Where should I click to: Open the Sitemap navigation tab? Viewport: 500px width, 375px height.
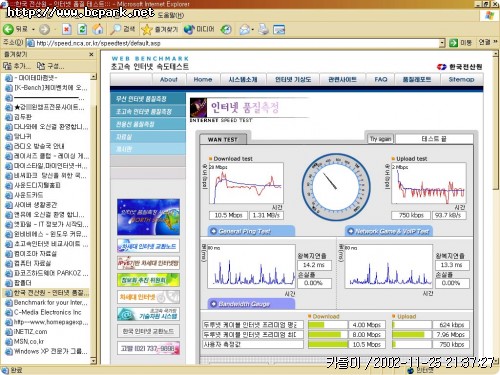tap(461, 79)
